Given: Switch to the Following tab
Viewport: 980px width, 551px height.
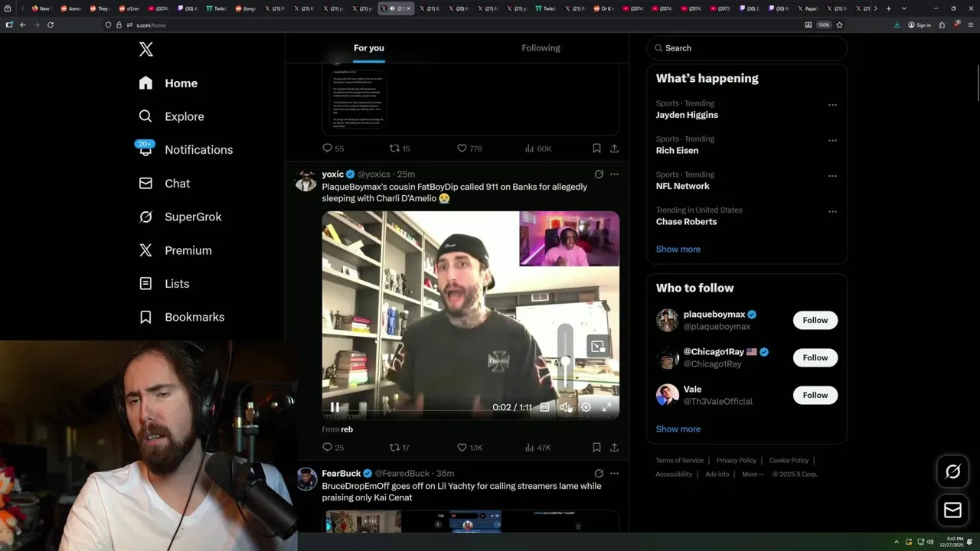Looking at the screenshot, I should coord(541,48).
